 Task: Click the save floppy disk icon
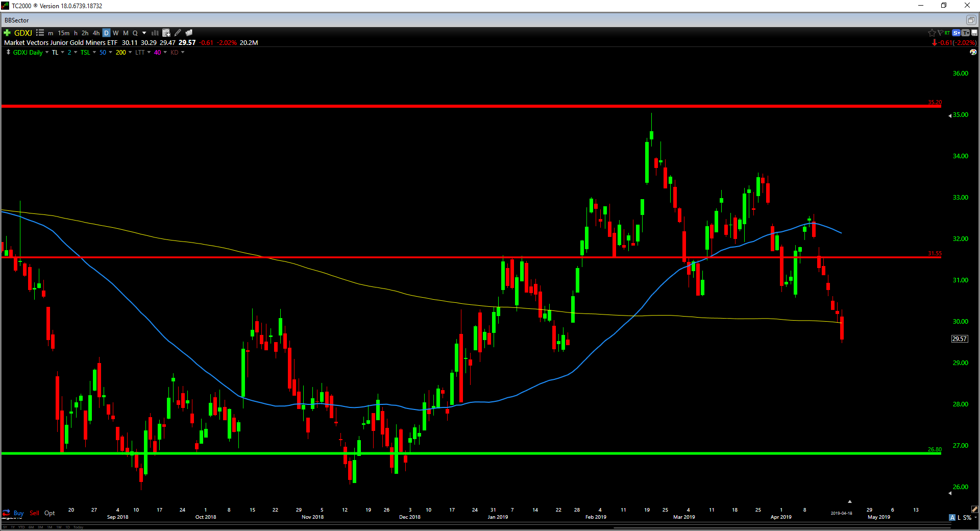click(x=974, y=33)
